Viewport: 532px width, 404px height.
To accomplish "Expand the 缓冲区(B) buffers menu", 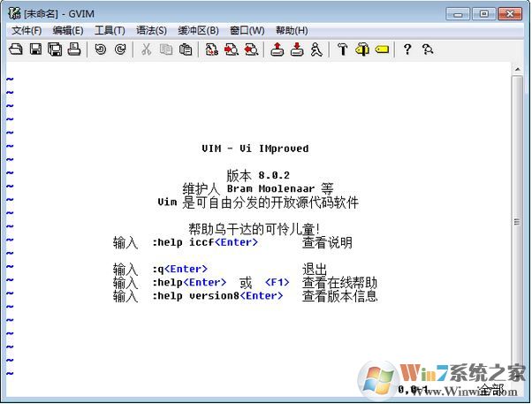I will (198, 30).
